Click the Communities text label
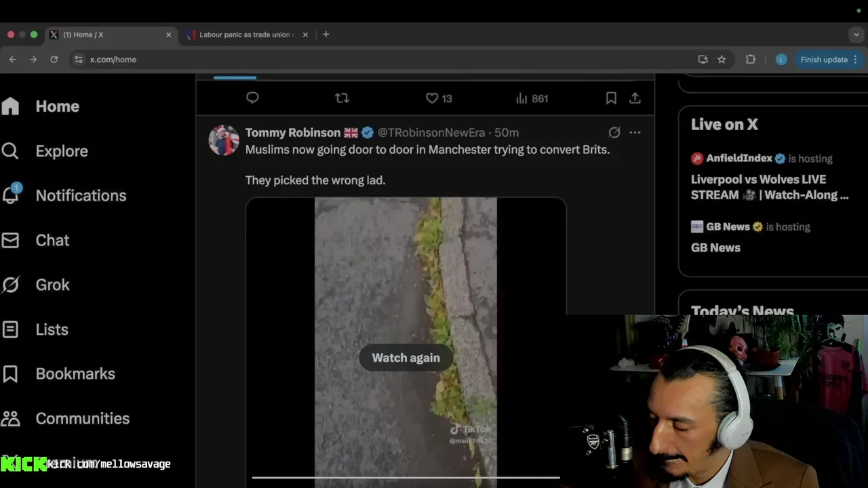Viewport: 868px width, 488px height. pos(82,418)
